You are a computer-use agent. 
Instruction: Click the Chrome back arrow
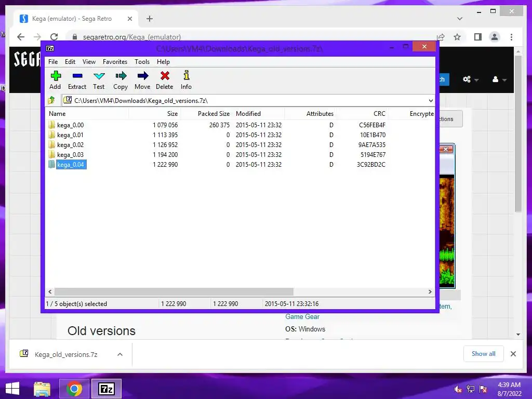21,37
